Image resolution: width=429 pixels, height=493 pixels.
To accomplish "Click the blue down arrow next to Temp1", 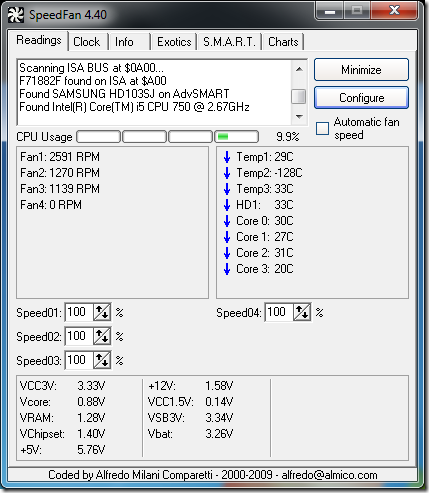I will coord(227,157).
